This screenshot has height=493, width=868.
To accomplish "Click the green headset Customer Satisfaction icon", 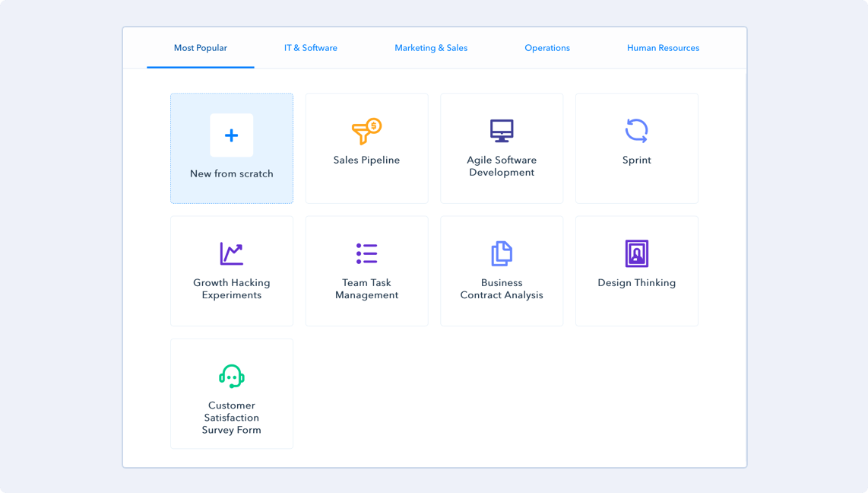I will coord(231,377).
